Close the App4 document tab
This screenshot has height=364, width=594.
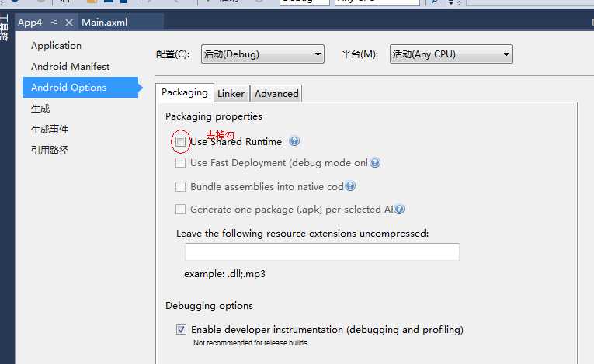(x=68, y=23)
